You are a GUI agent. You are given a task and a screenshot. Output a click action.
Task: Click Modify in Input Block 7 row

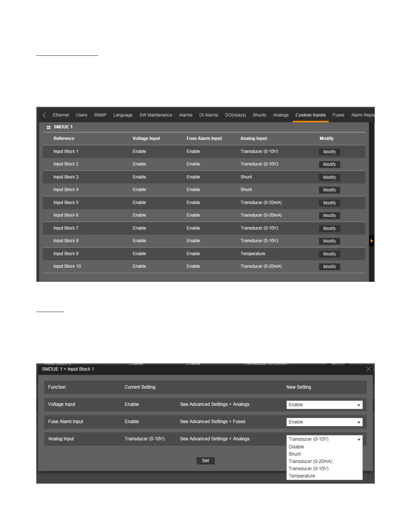(x=329, y=228)
